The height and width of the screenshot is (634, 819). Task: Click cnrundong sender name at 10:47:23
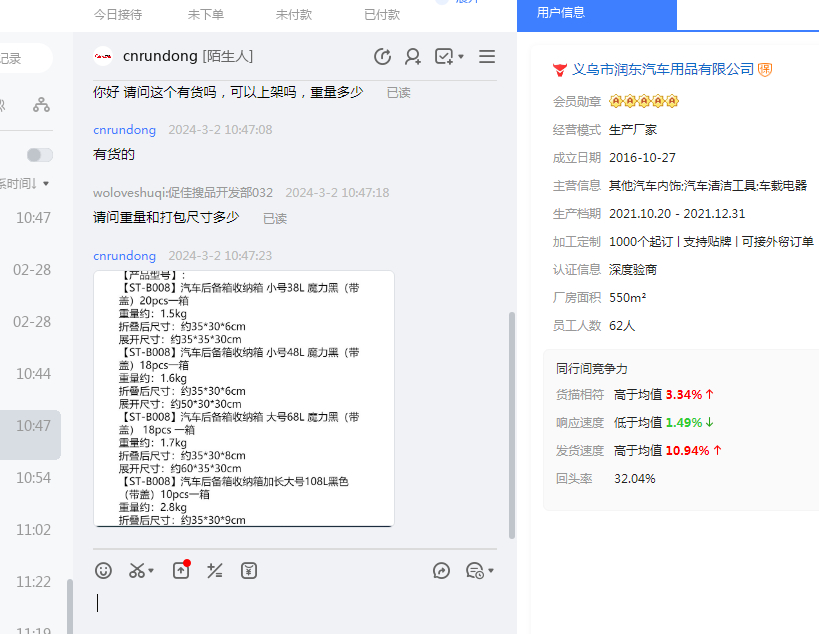coord(124,256)
